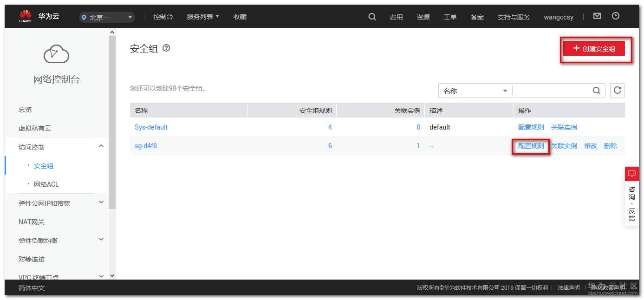The image size is (644, 300).
Task: Click 关联实例 for Sys-default
Action: coord(564,127)
